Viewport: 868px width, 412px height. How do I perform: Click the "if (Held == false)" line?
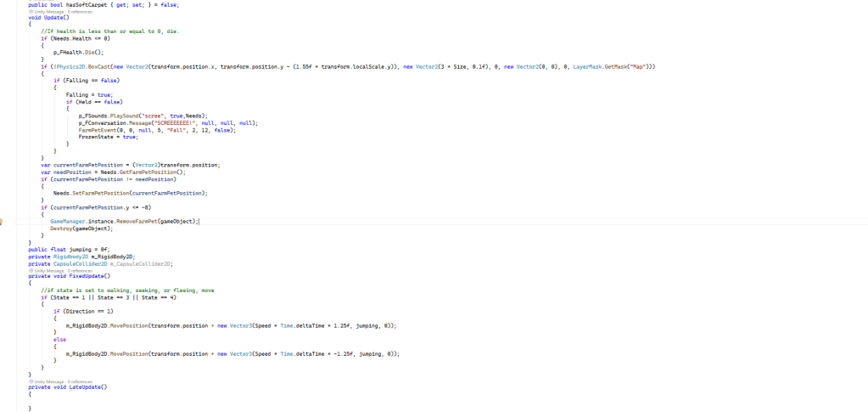94,101
